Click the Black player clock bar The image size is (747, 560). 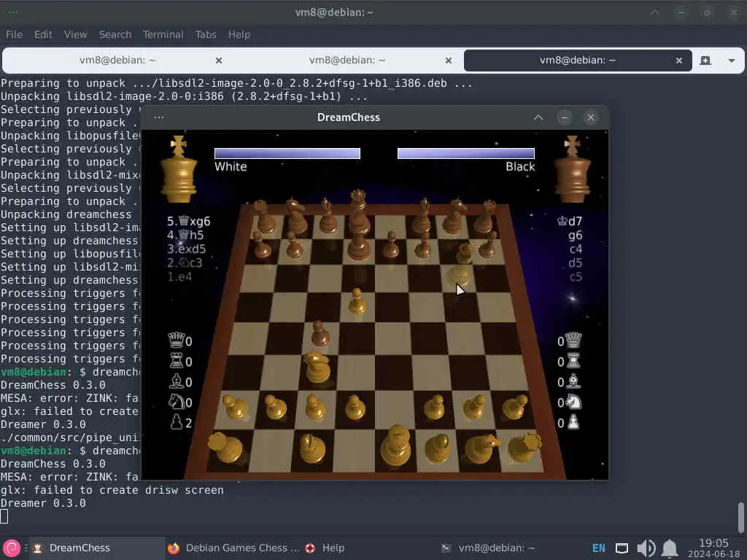tap(466, 153)
